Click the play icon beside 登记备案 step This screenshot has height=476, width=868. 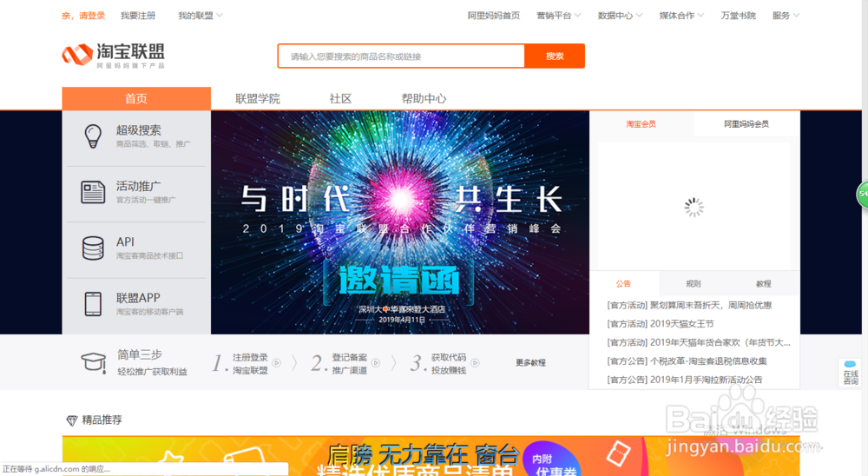point(376,363)
